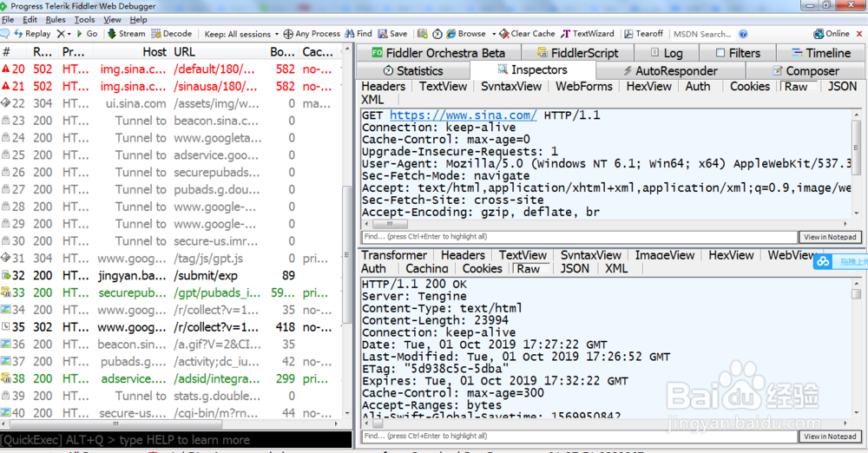Open the File menu
Viewport: 868px width, 453px height.
coord(8,19)
